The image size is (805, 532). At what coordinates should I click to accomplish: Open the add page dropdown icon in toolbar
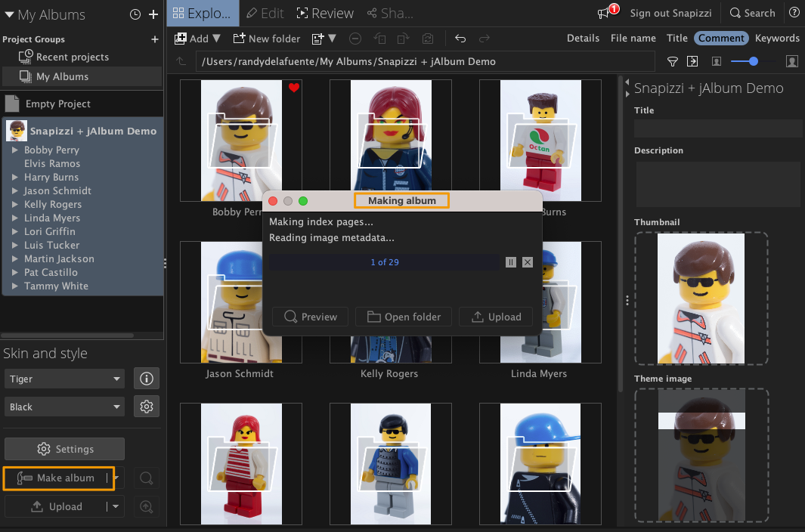324,39
